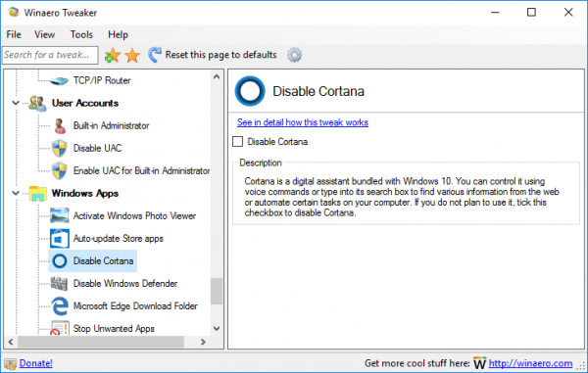Screen dimensions: 588x373
Task: Click the Winaero Tweaker title bar app icon
Action: click(x=14, y=13)
